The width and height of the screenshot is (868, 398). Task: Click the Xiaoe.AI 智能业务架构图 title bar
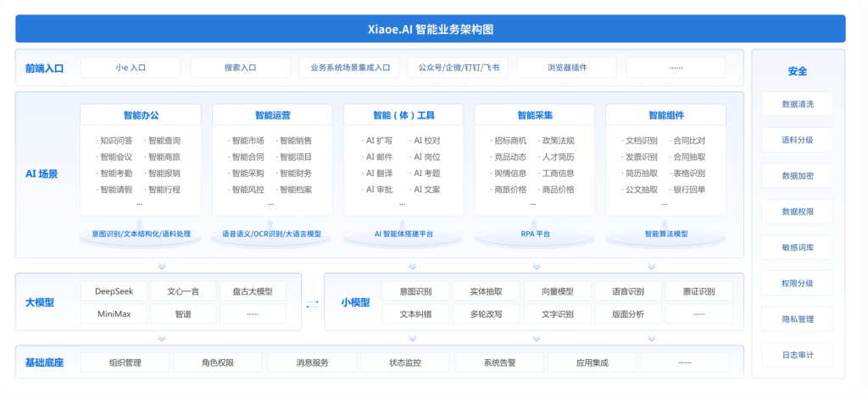[x=430, y=29]
